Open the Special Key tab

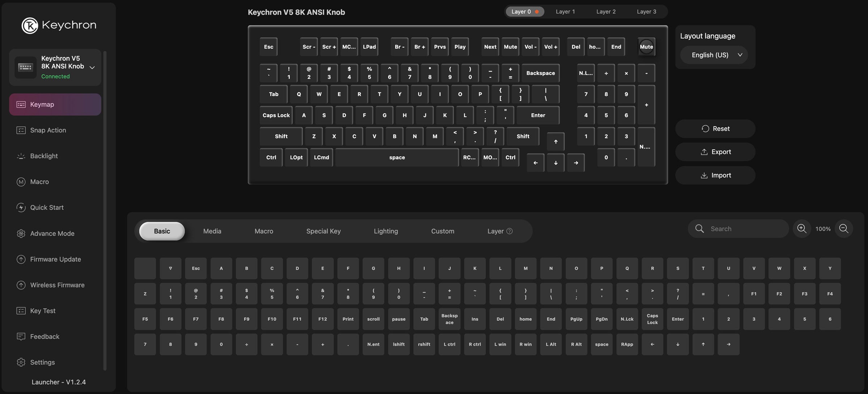[323, 231]
